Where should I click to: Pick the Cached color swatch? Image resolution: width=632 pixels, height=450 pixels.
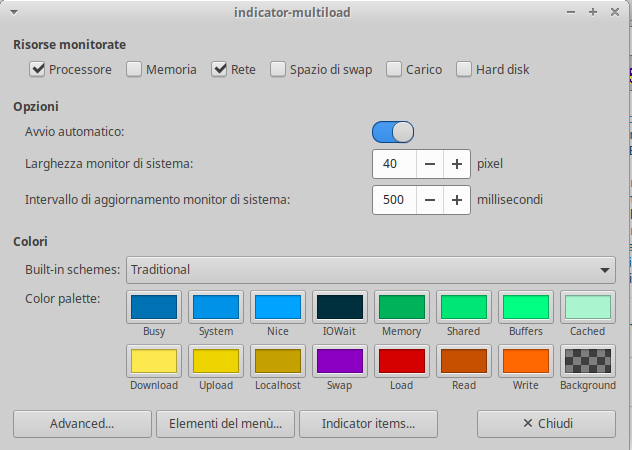(x=588, y=307)
